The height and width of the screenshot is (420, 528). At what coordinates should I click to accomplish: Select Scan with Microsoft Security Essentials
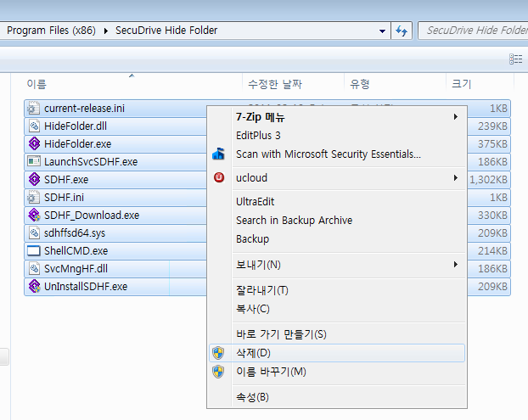pyautogui.click(x=337, y=154)
